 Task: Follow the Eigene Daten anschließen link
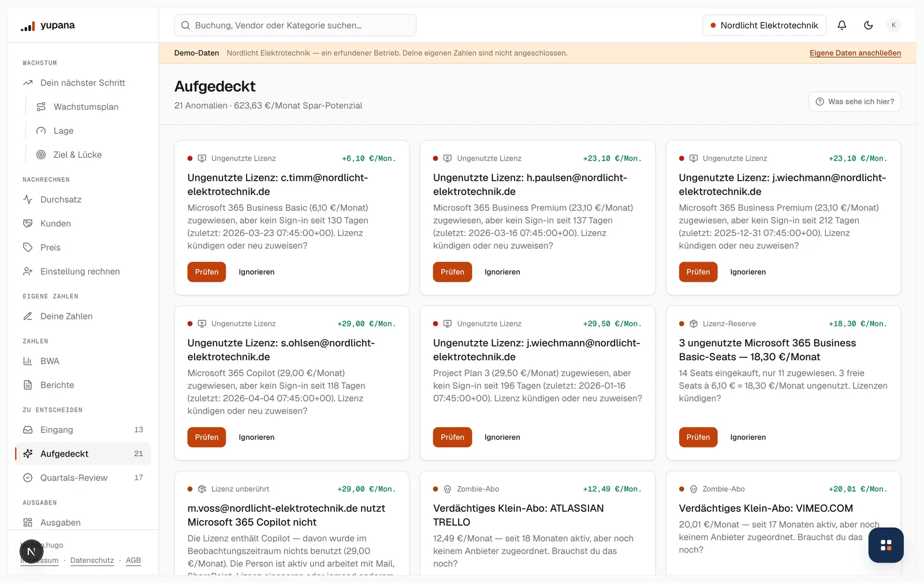[x=855, y=53]
